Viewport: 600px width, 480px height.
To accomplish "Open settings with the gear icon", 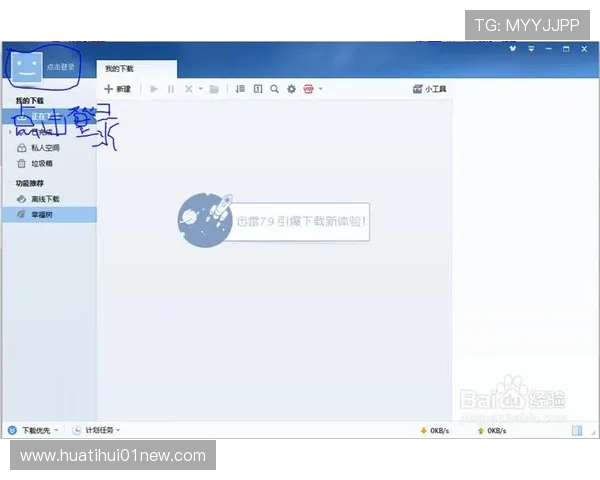I will coord(292,89).
